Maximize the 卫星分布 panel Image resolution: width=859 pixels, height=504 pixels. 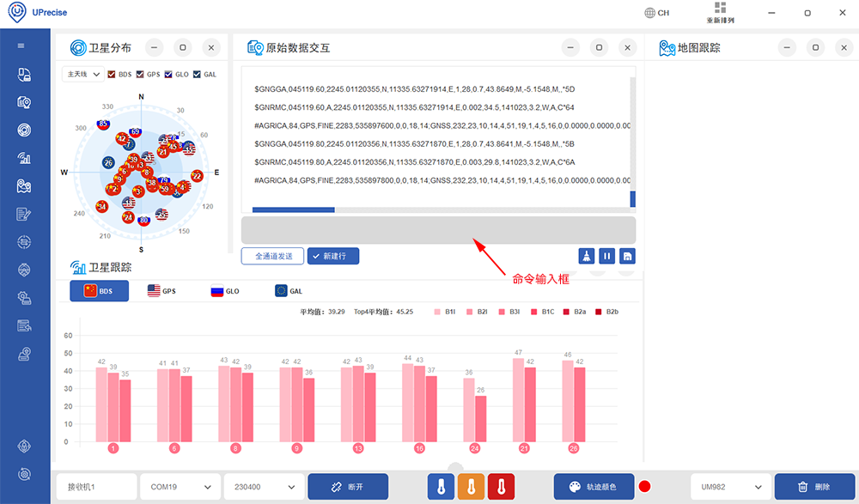[183, 48]
